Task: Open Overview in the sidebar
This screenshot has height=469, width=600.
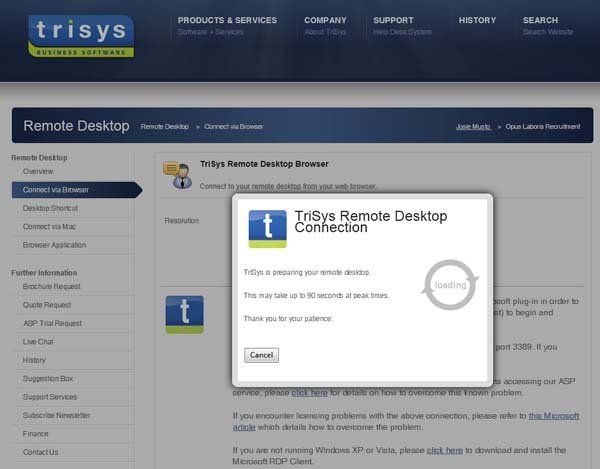Action: pyautogui.click(x=38, y=171)
